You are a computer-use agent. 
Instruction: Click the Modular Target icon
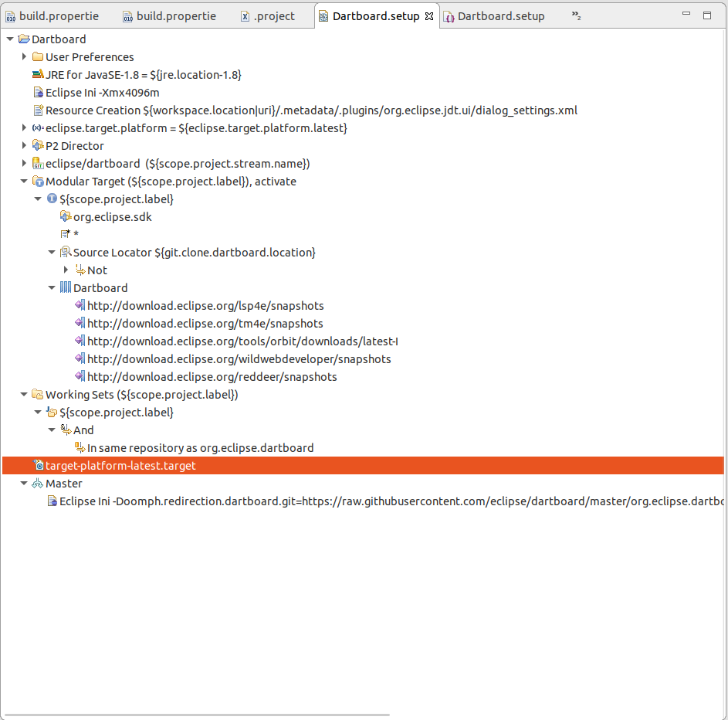click(x=38, y=182)
